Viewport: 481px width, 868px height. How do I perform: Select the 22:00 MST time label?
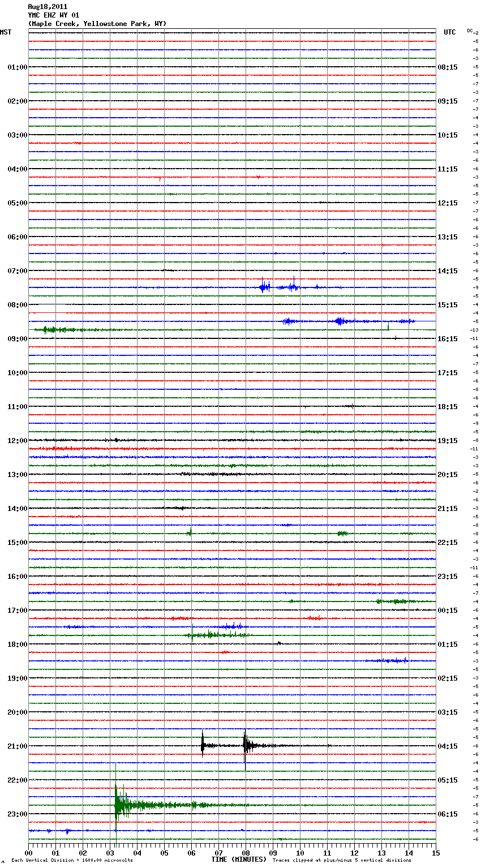pyautogui.click(x=18, y=780)
